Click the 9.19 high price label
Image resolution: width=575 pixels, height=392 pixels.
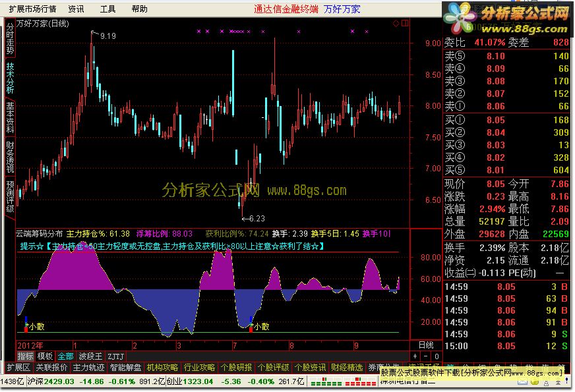click(x=108, y=36)
